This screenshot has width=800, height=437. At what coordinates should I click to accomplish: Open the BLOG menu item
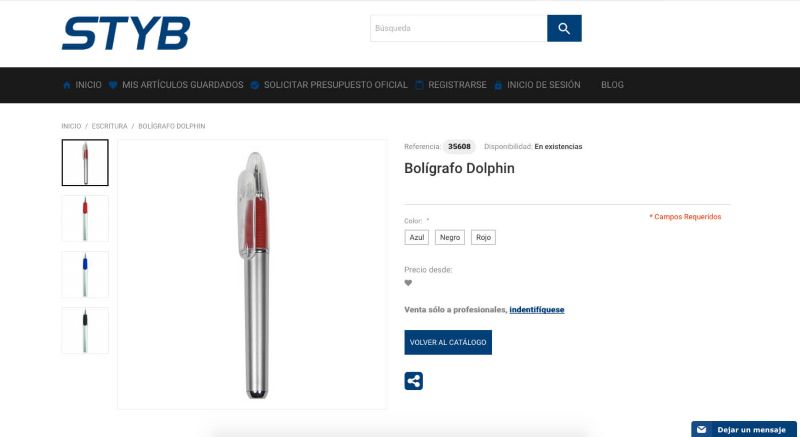point(612,85)
